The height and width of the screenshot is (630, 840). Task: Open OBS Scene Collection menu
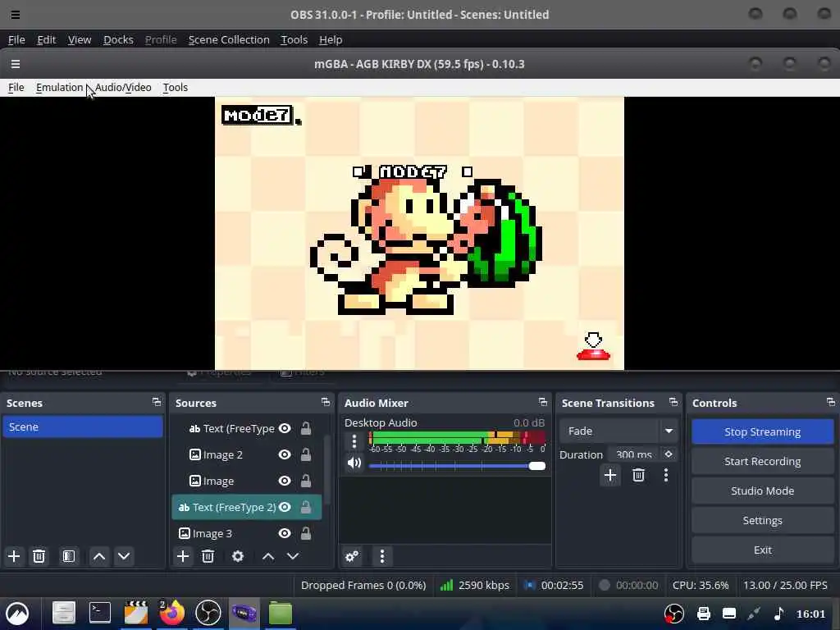click(x=229, y=39)
